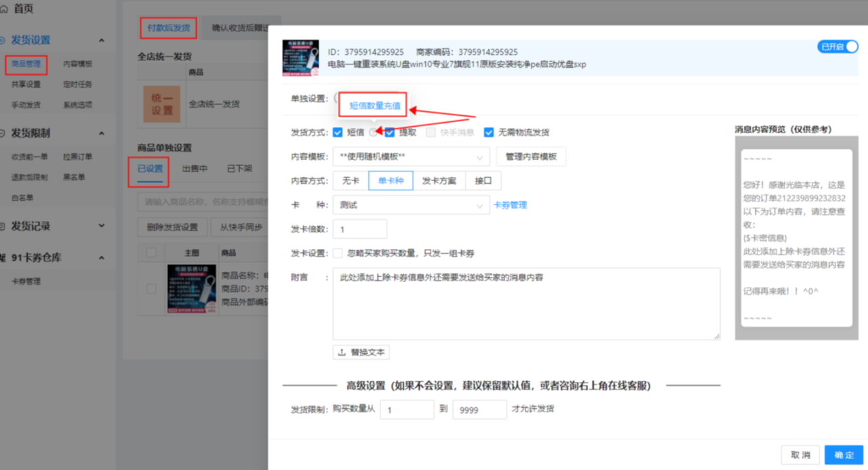Image resolution: width=868 pixels, height=470 pixels.
Task: Uncheck the 无需物流发货 checkbox
Action: [x=488, y=132]
